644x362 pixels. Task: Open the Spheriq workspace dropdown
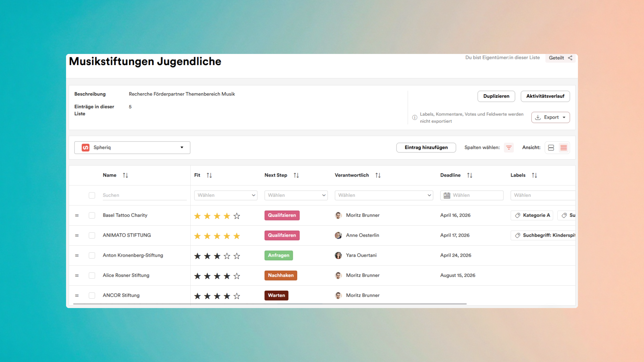click(x=132, y=147)
